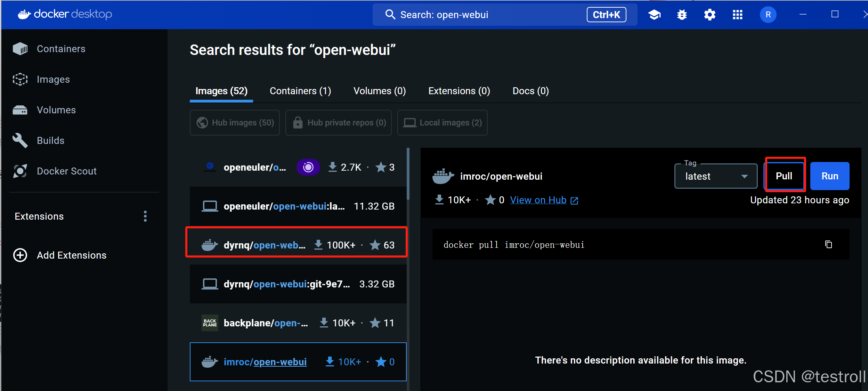Toggle the Hub images (50) filter

click(x=235, y=123)
